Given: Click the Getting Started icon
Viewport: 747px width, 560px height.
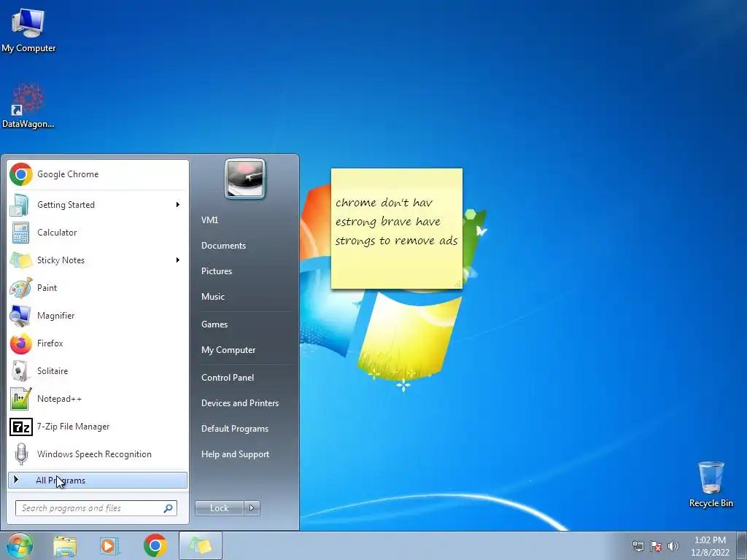Looking at the screenshot, I should (20, 205).
